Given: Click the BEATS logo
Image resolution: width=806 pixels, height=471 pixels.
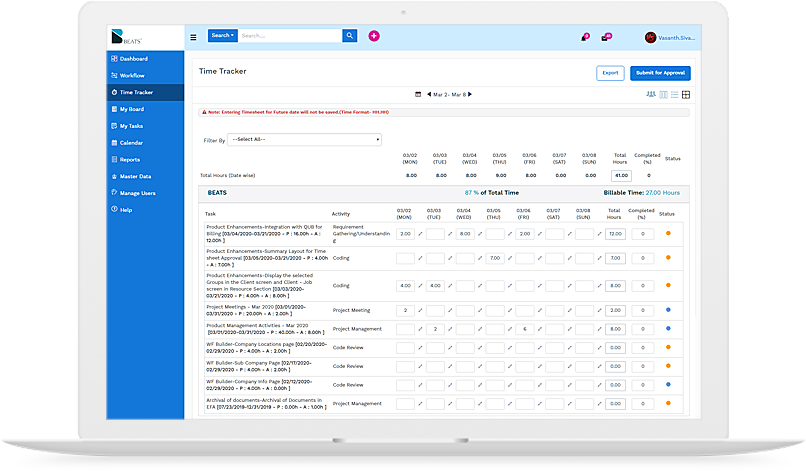Looking at the screenshot, I should pos(126,37).
